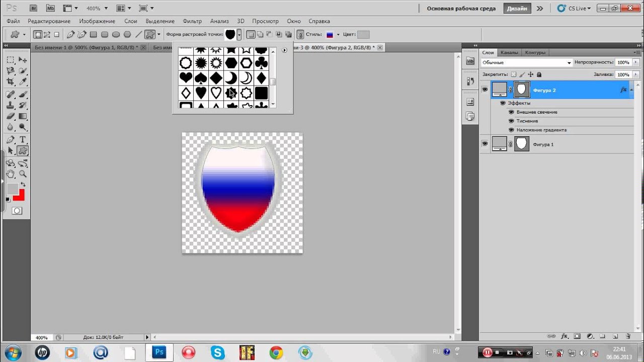Hide the Фигура 1 layer
Viewport: 644px width, 362px height.
click(x=485, y=144)
